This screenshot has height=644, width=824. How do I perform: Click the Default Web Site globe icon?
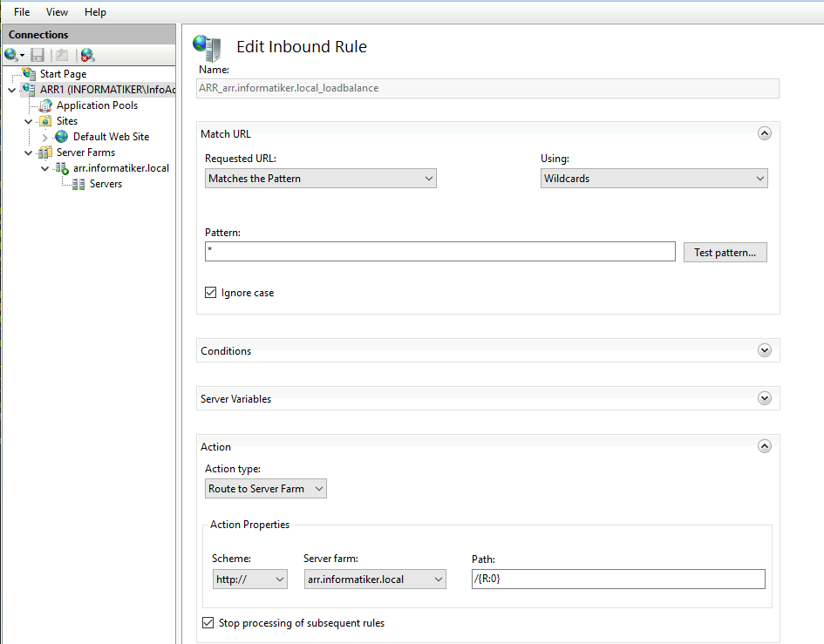62,137
